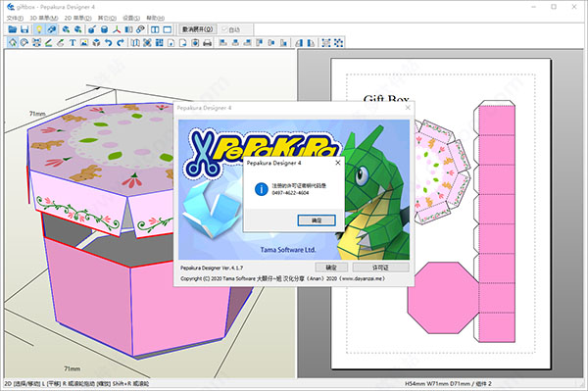588x391 pixels.
Task: Select the select/move tool in the second toolbar
Action: click(13, 43)
